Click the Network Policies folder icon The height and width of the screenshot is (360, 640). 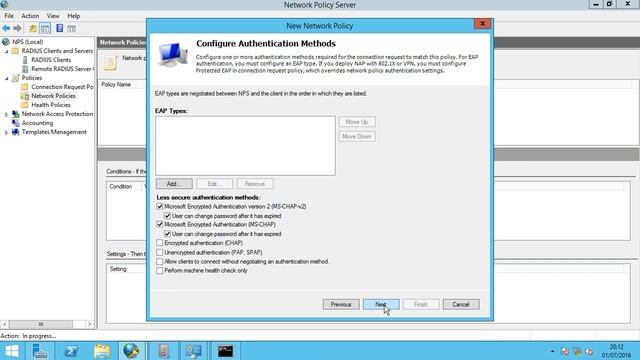coord(25,96)
